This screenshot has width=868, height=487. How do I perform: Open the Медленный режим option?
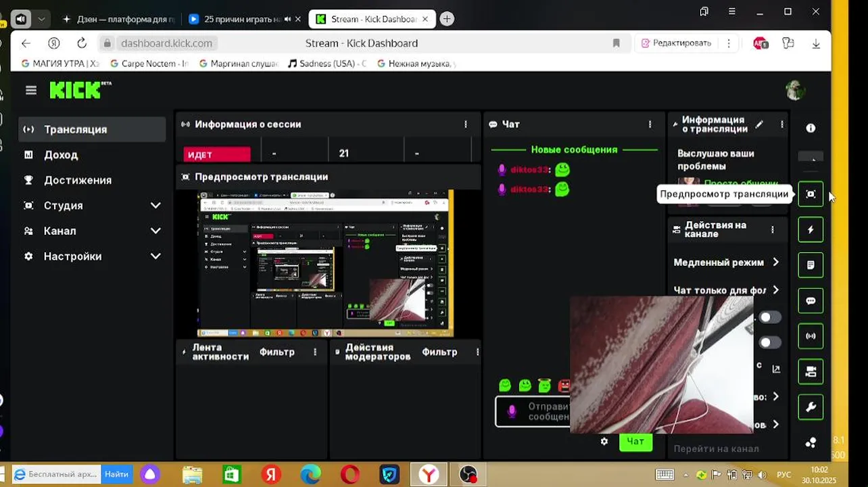[727, 262]
